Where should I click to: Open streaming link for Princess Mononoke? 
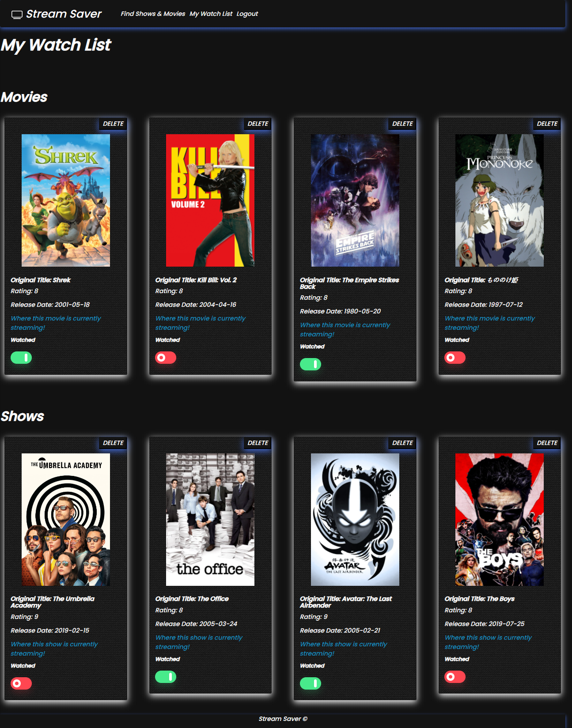tap(489, 323)
